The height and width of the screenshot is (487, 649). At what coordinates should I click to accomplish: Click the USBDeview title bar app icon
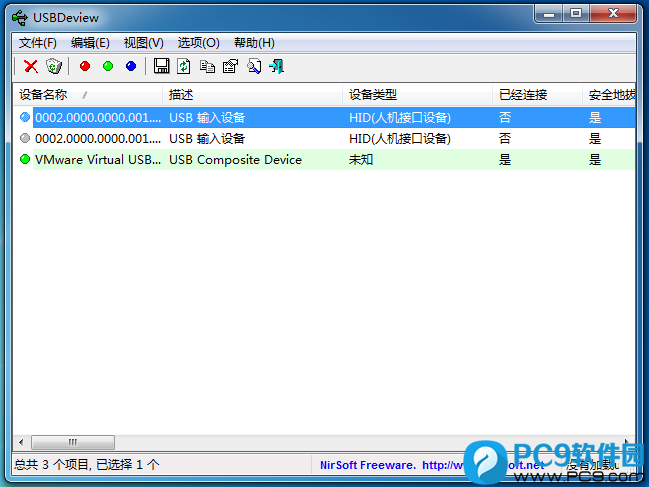[x=19, y=18]
